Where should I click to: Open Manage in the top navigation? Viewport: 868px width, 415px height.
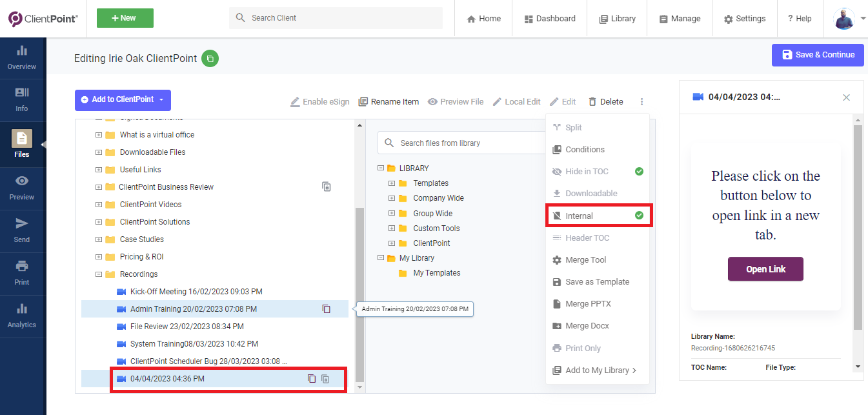[680, 19]
